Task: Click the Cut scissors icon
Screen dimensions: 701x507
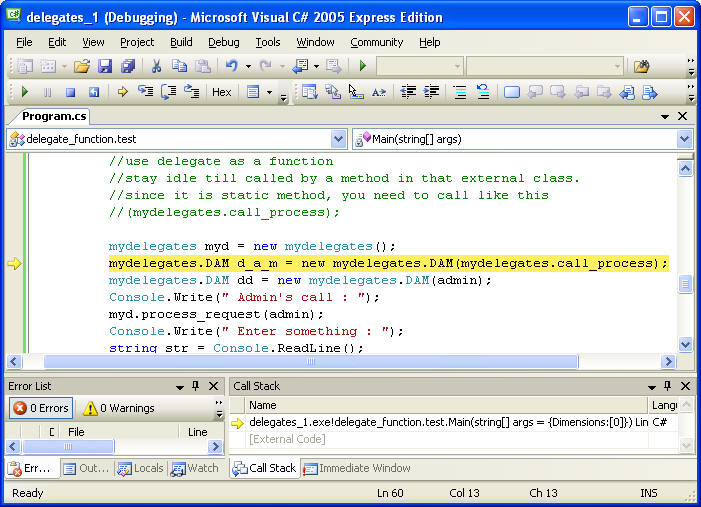Action: 156,66
